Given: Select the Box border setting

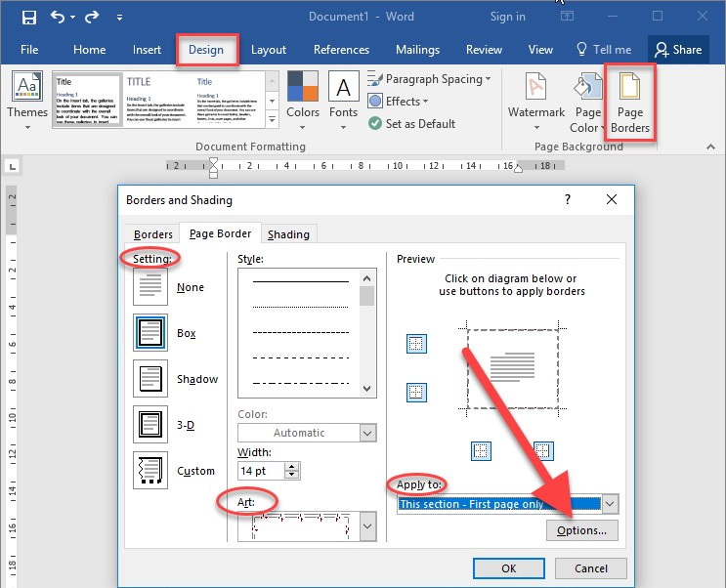Looking at the screenshot, I should [x=150, y=333].
